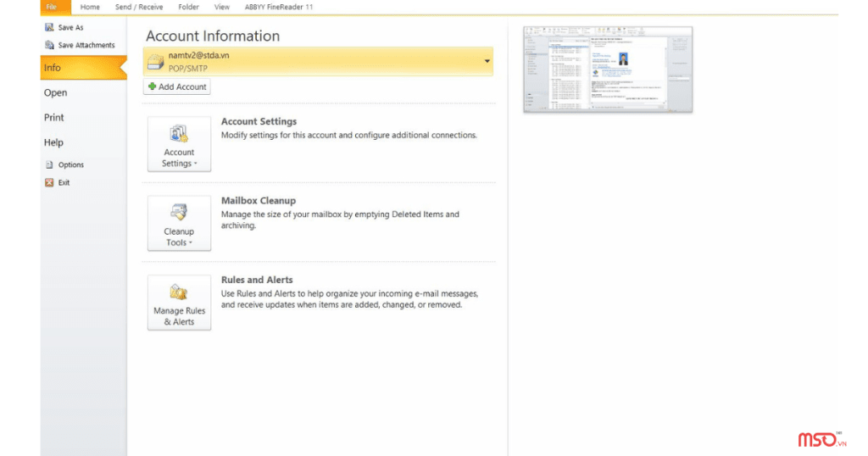Click the Mailbox Cleanup heading
The width and height of the screenshot is (868, 456).
click(x=258, y=200)
